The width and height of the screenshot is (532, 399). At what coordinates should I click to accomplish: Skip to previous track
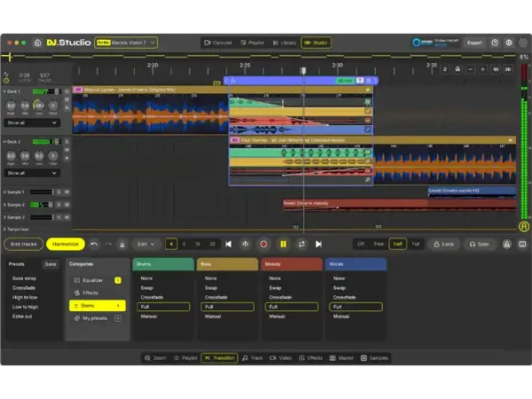(229, 244)
